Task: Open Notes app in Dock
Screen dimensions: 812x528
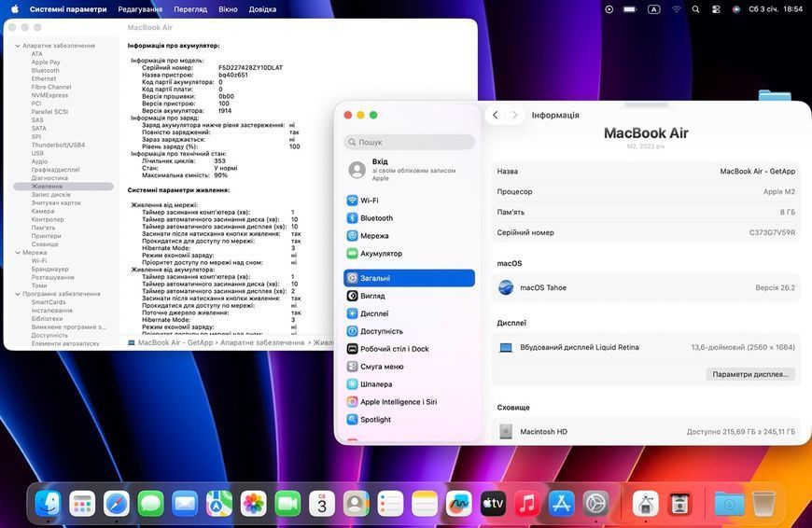Action: pyautogui.click(x=424, y=503)
